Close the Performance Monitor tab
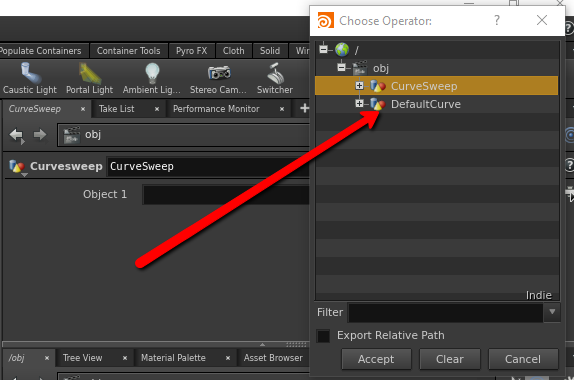574x380 pixels. 282,109
